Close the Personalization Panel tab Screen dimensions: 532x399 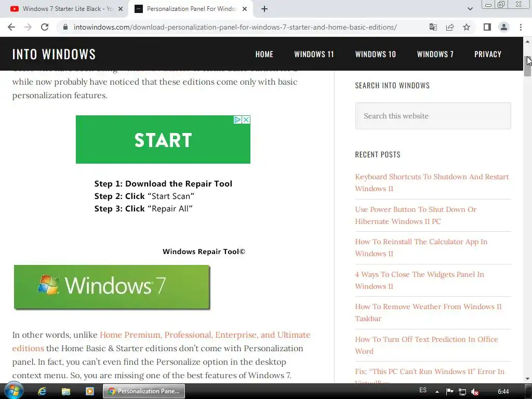tap(245, 9)
